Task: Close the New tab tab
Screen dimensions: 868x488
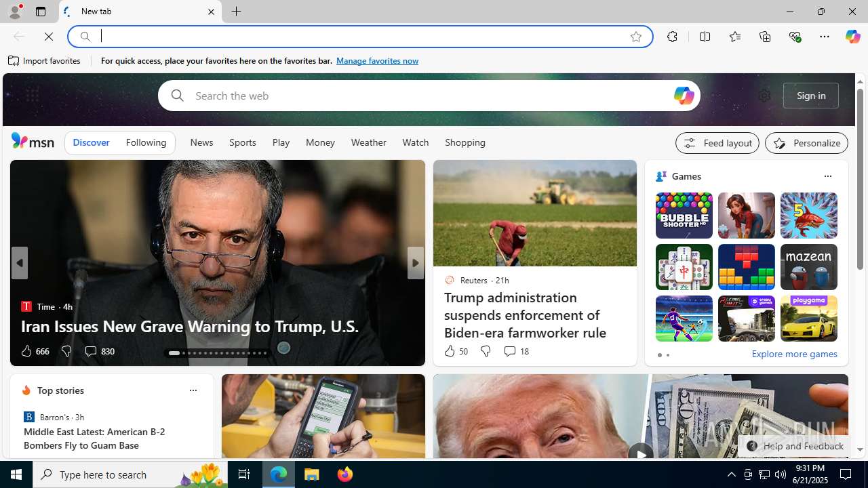Action: click(211, 12)
